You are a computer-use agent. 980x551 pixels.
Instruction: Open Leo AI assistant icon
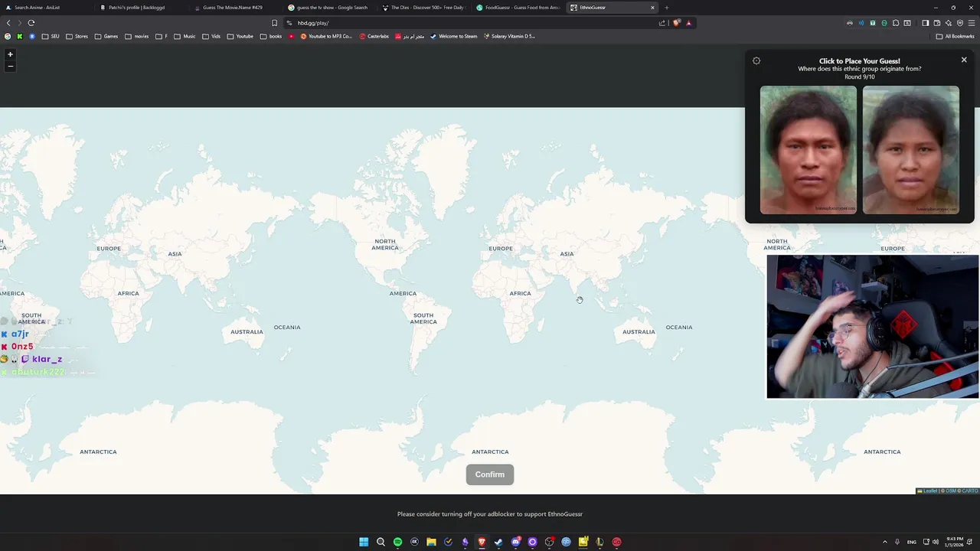tap(949, 23)
